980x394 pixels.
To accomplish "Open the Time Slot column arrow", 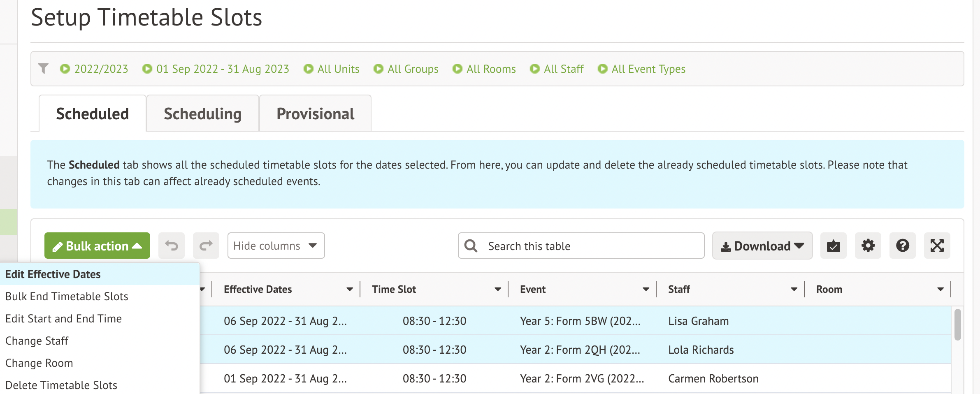I will [498, 290].
